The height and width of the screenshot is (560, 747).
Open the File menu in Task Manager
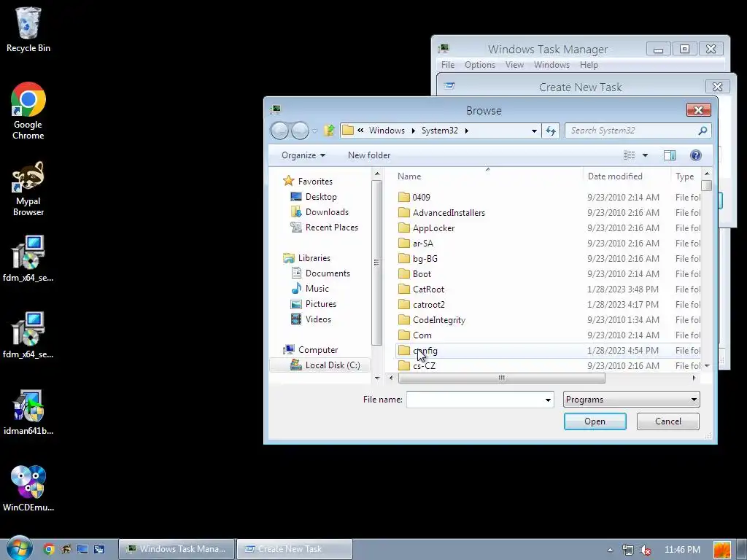tap(448, 65)
